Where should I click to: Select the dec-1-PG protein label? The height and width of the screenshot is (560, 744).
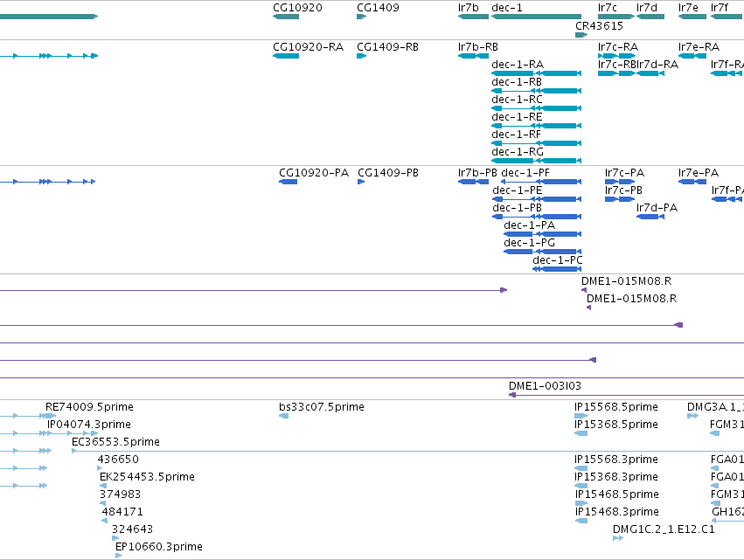530,242
